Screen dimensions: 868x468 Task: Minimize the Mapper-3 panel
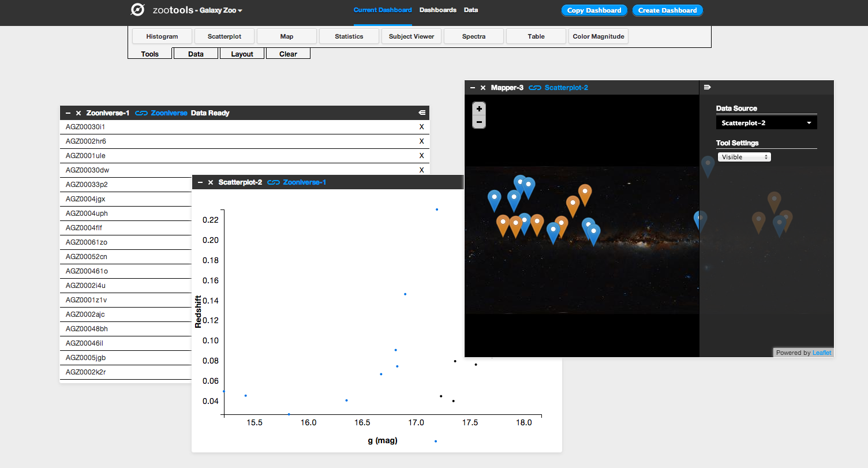click(473, 88)
